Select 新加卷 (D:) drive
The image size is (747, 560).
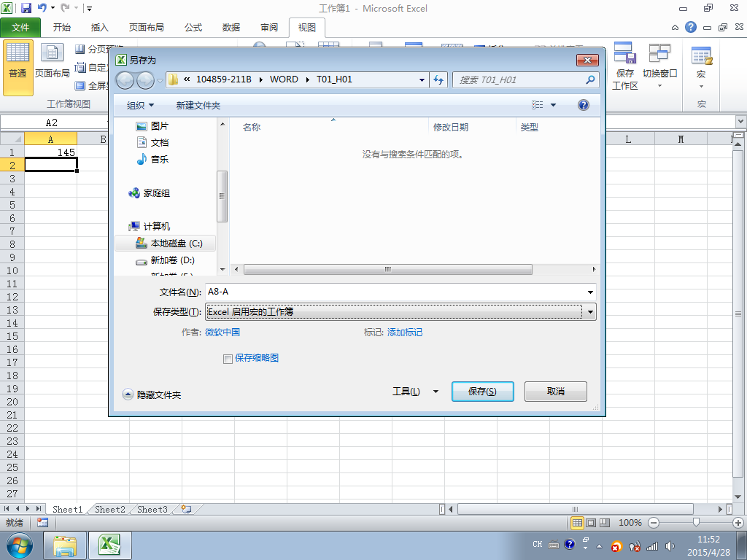(166, 260)
